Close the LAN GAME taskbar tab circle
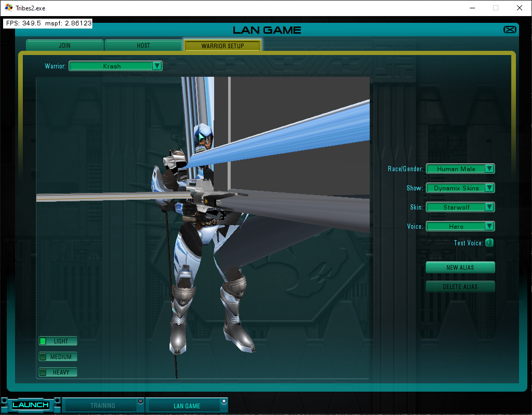Screen dimensions: 532x415 tap(223, 402)
